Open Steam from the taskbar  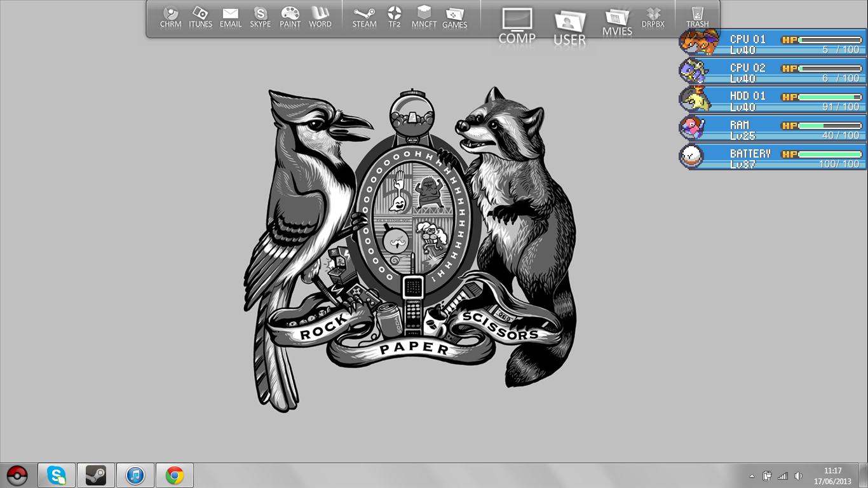pos(96,475)
